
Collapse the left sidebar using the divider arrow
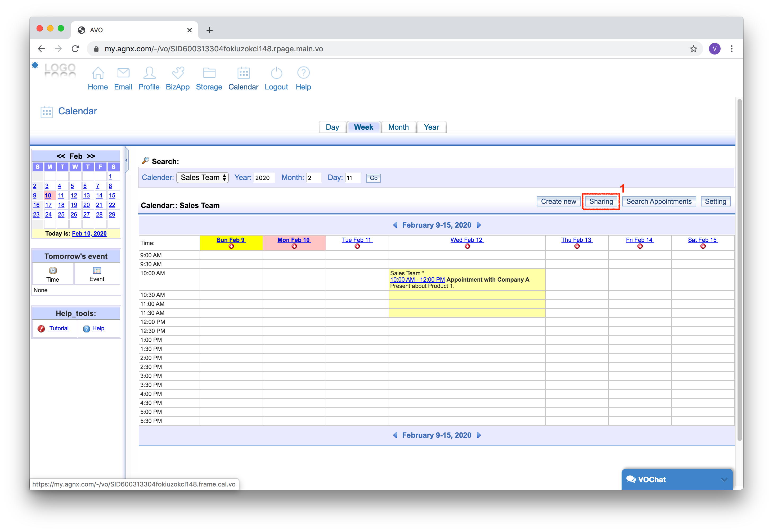[x=126, y=160]
